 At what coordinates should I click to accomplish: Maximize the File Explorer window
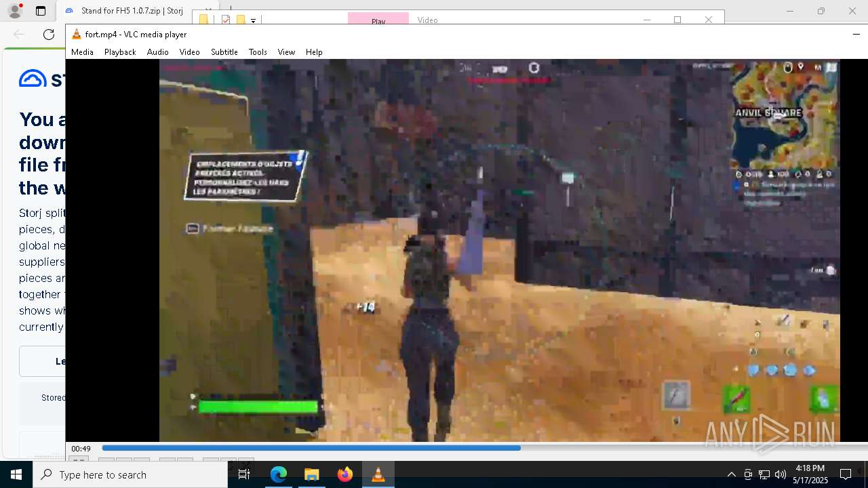[677, 20]
